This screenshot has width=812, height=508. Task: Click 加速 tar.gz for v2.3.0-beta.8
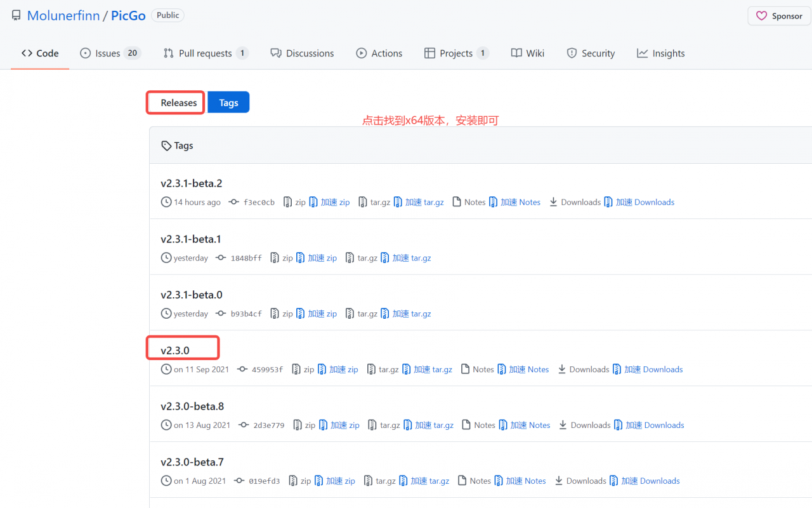coord(428,425)
